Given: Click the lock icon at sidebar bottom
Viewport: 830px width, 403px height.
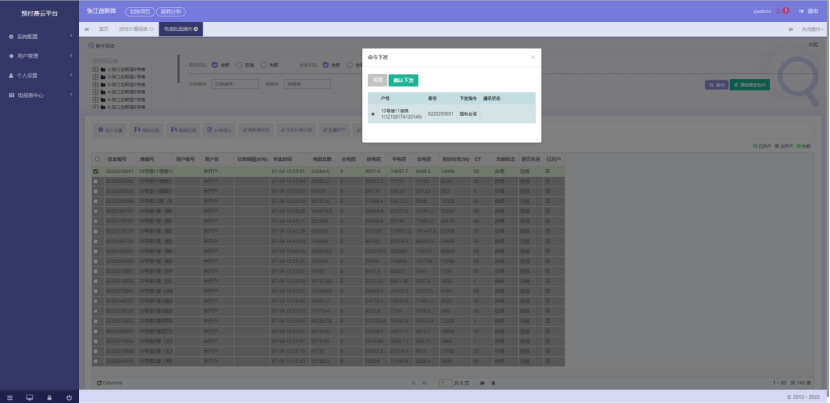Looking at the screenshot, I should coord(49,397).
